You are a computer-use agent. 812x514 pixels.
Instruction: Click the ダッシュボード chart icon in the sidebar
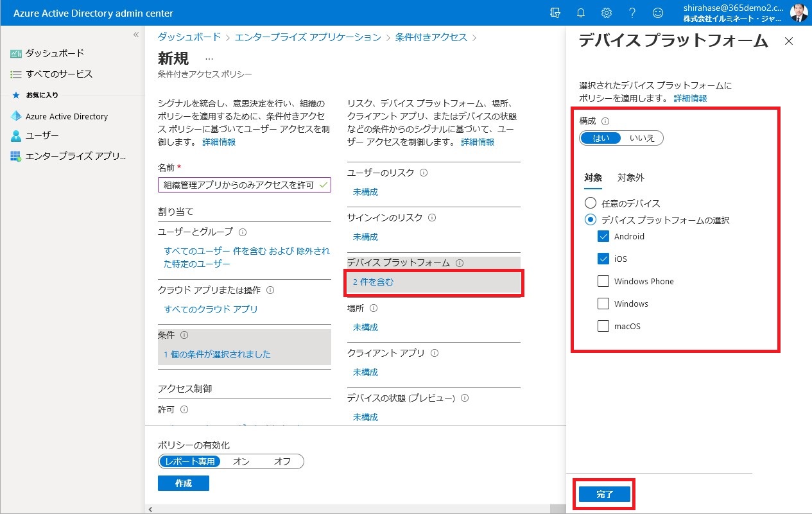[x=16, y=53]
